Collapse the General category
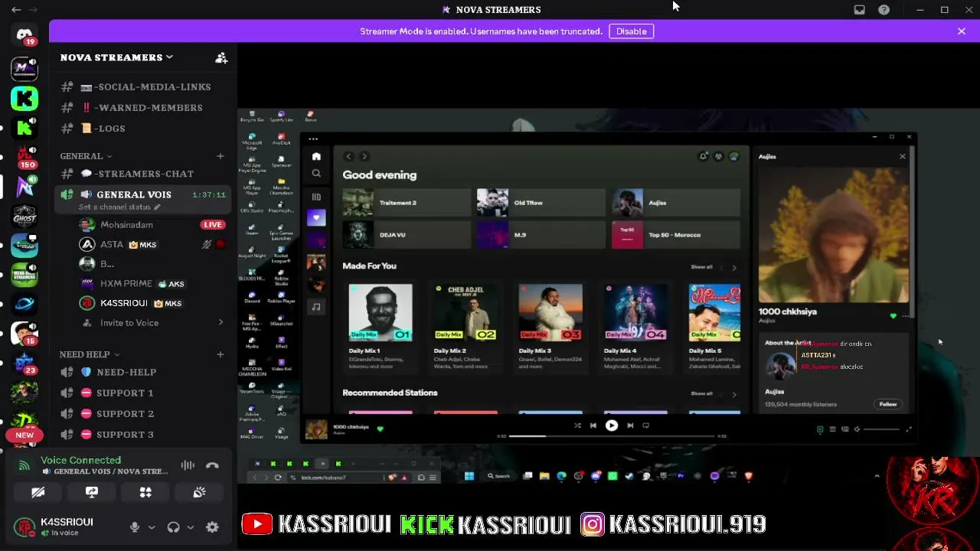 coord(87,156)
